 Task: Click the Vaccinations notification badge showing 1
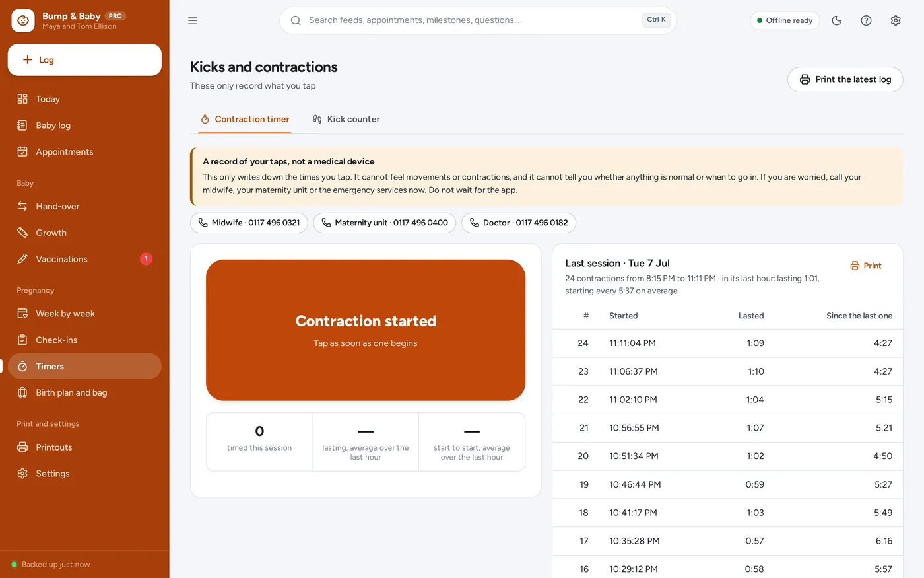pyautogui.click(x=146, y=259)
